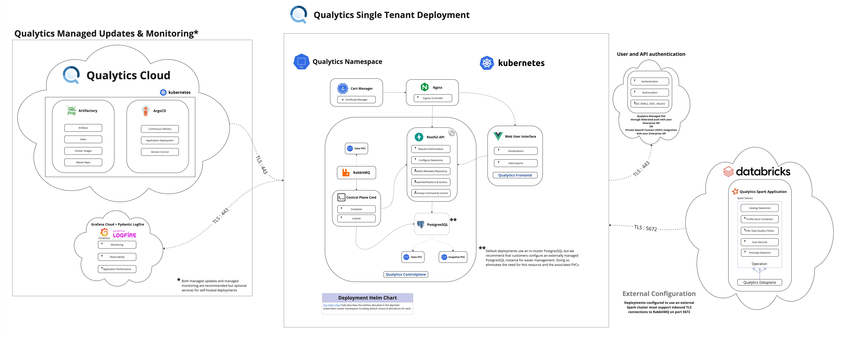Click the Control Plane Cmd terminal icon

point(341,198)
